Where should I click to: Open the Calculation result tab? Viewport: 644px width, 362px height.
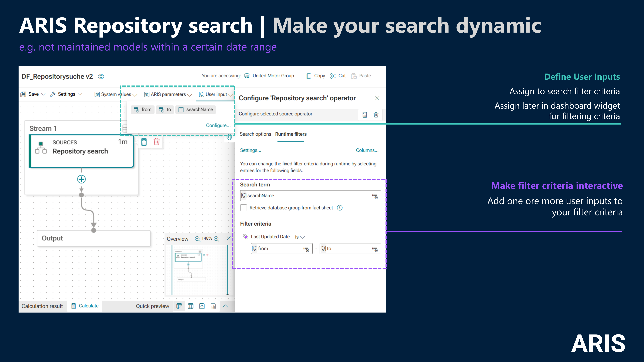42,306
